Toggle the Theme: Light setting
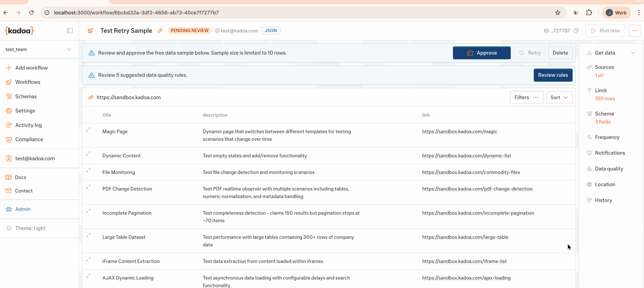This screenshot has width=644, height=288. [30, 228]
